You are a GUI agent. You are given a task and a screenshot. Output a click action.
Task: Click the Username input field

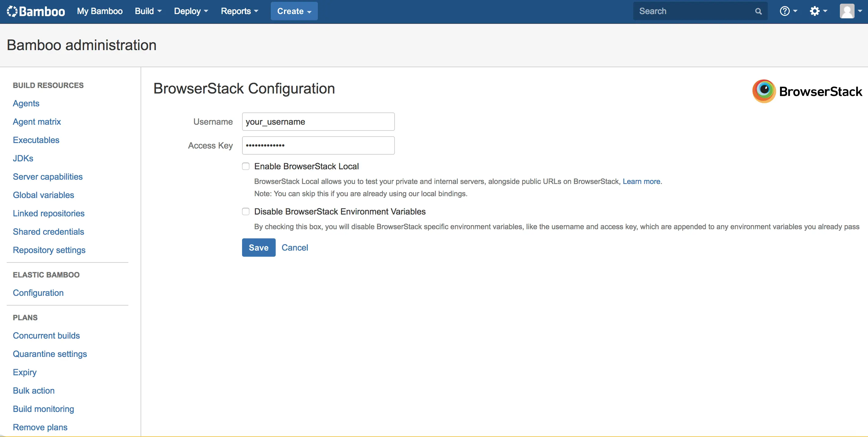click(x=318, y=122)
